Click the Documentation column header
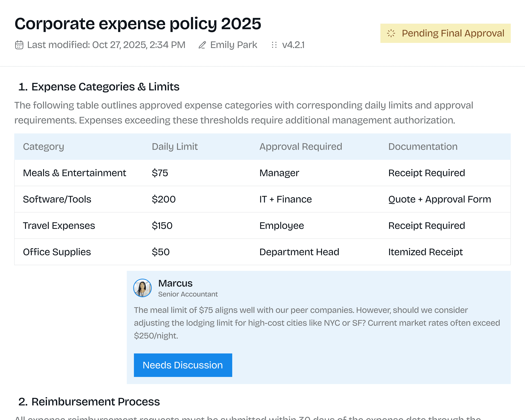525x420 pixels. point(423,146)
